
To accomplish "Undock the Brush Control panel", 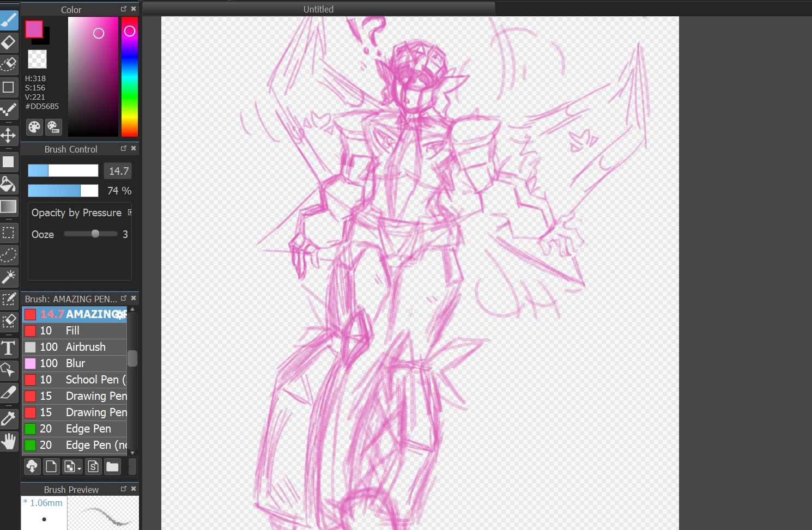I will point(124,149).
